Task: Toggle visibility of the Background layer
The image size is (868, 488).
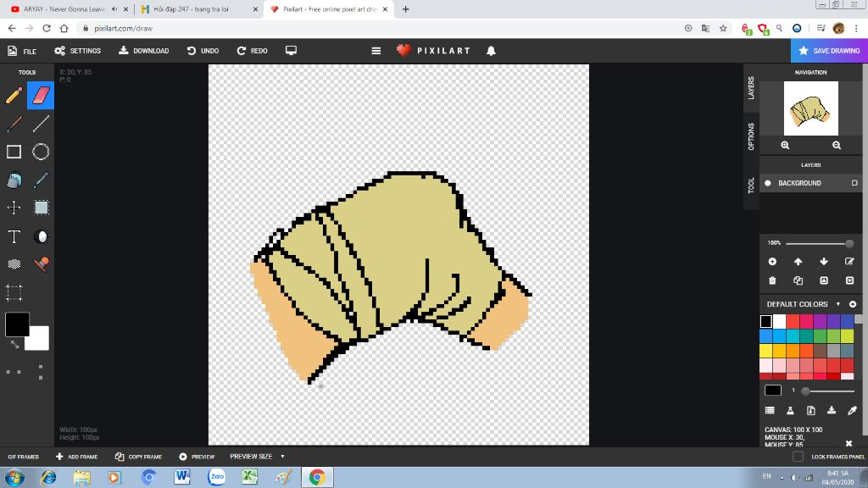Action: pos(767,183)
